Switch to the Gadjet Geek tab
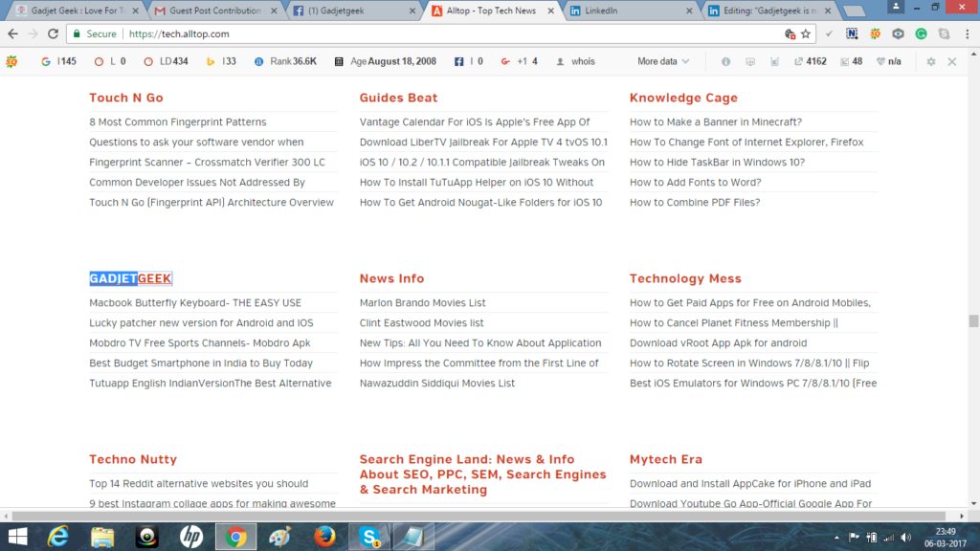 78,11
